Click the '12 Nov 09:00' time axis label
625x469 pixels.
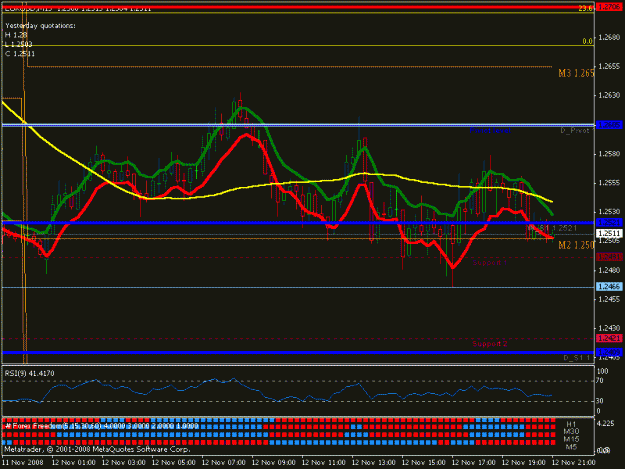[x=274, y=463]
